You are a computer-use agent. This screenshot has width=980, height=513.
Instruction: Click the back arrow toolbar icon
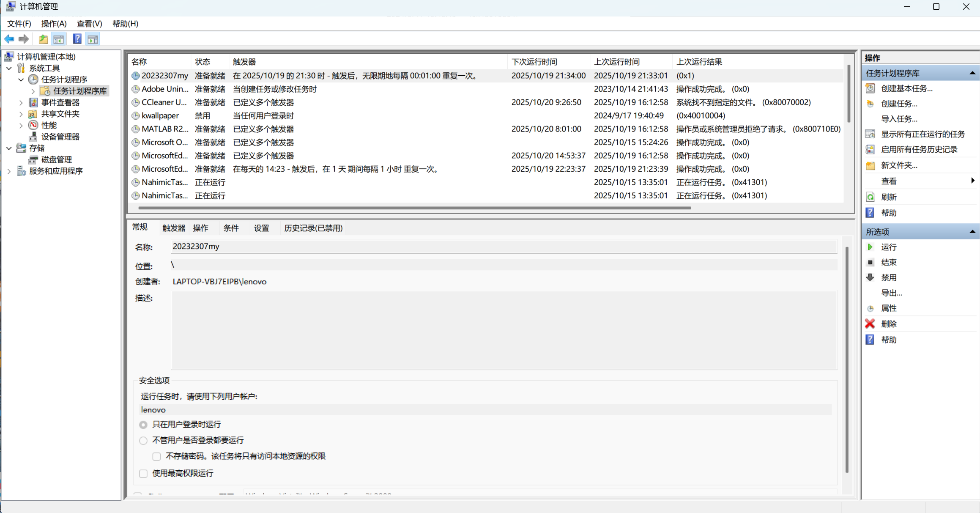pyautogui.click(x=9, y=39)
